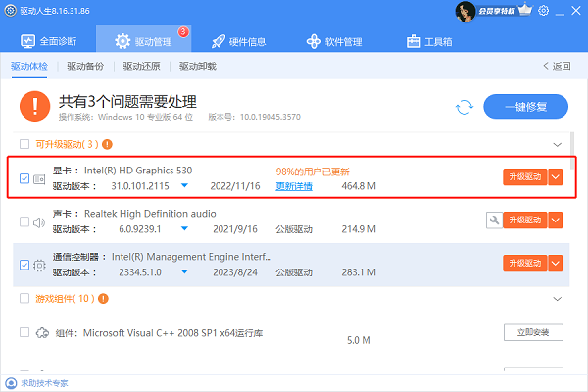
Task: Open the 全面诊断 tab
Action: [48, 41]
